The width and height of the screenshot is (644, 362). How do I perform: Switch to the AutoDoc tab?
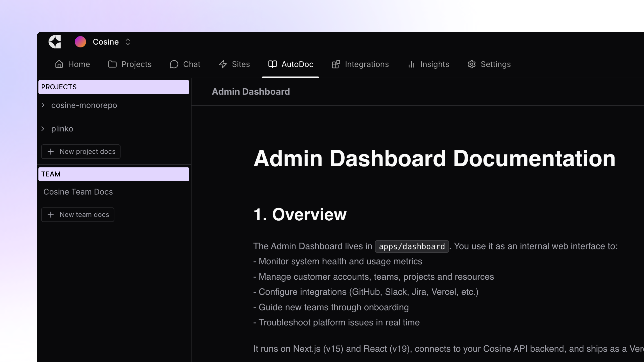click(290, 64)
